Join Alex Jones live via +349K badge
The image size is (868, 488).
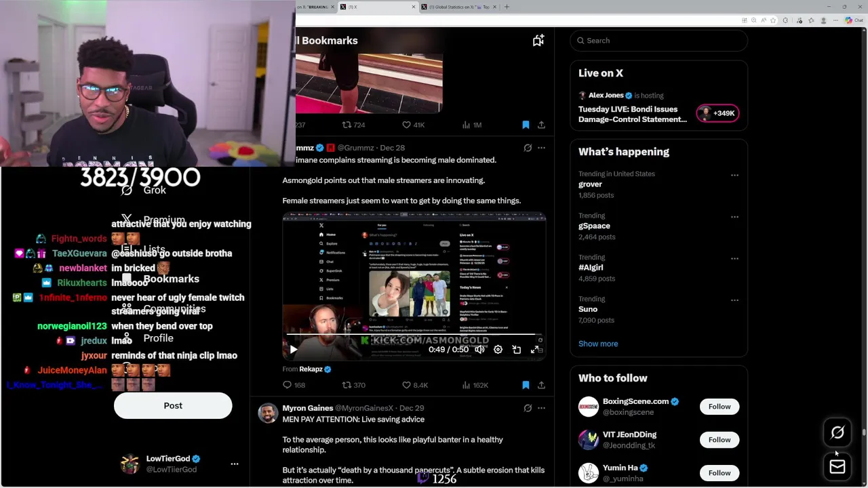(x=717, y=113)
